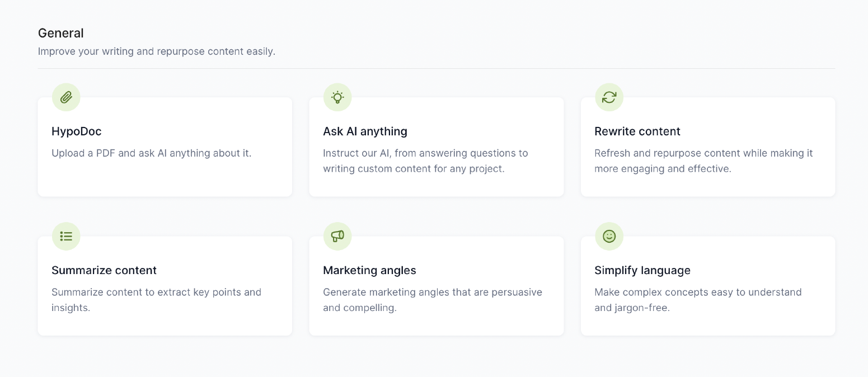This screenshot has width=868, height=377.
Task: Click the 'Generate marketing angles' description text
Action: tap(432, 299)
